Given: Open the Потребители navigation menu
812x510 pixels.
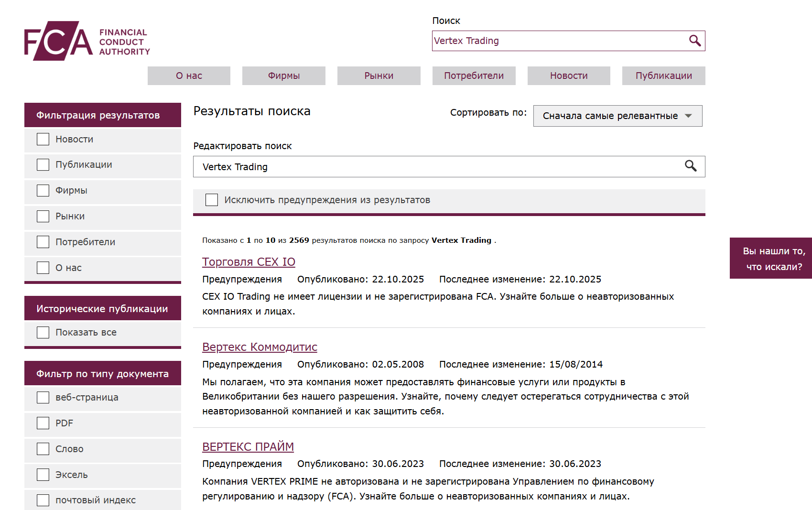Looking at the screenshot, I should tap(474, 76).
